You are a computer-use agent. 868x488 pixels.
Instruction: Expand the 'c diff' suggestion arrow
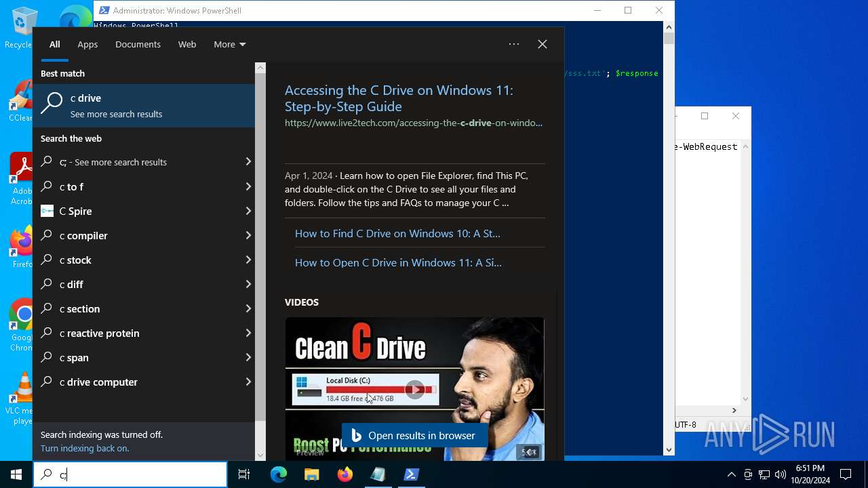pos(248,284)
